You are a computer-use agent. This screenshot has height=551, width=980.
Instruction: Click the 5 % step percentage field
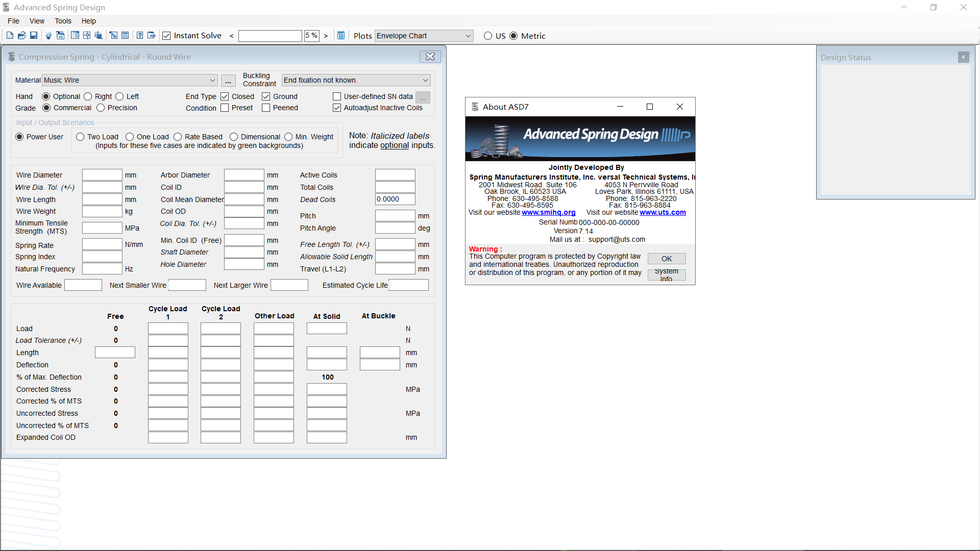pos(311,36)
